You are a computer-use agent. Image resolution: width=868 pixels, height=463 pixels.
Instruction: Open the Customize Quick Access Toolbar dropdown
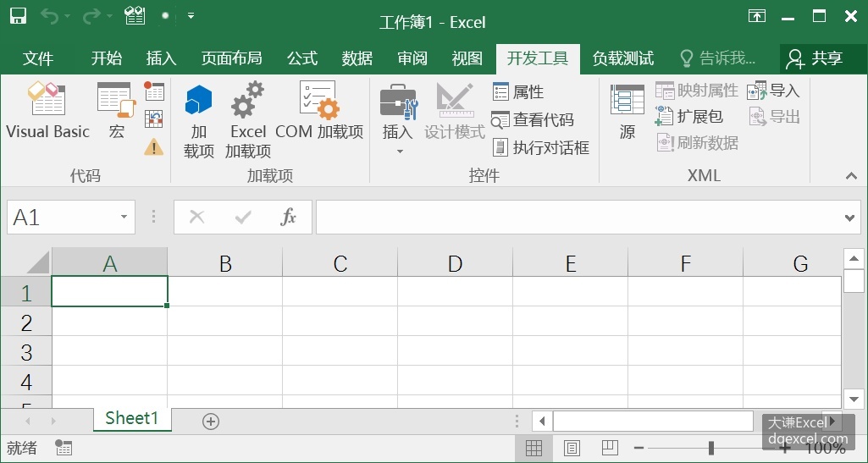click(x=191, y=16)
